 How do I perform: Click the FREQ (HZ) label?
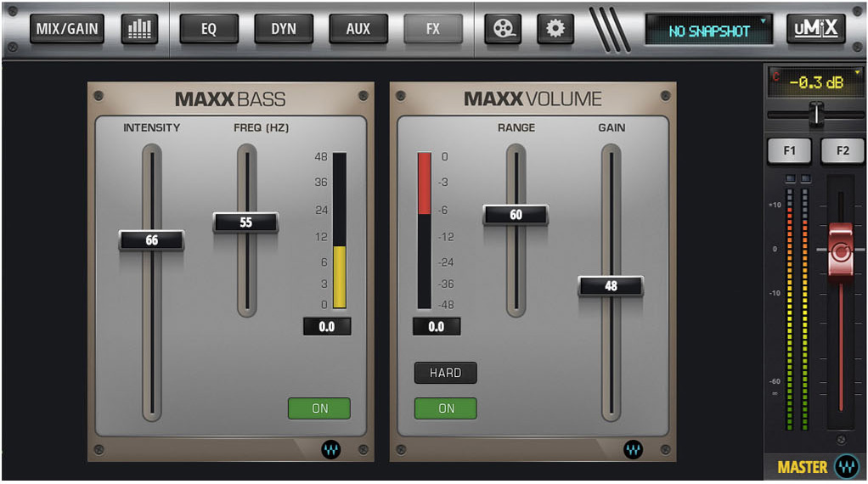261,127
